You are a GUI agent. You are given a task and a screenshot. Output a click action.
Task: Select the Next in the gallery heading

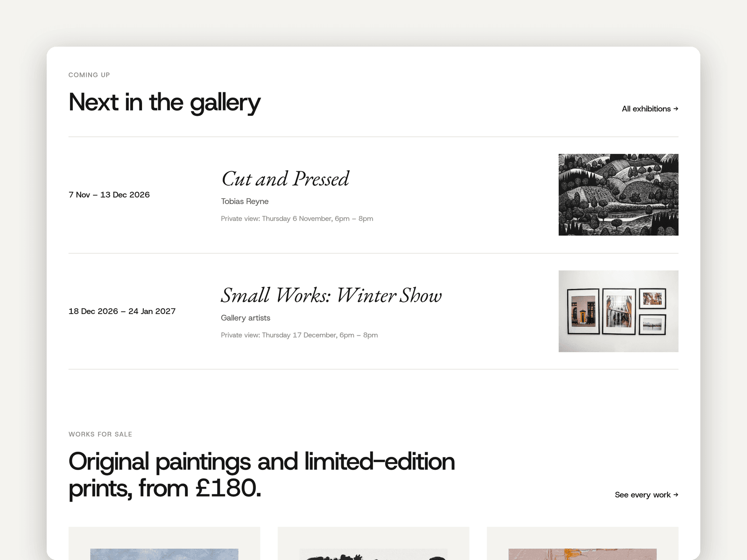pos(164,102)
